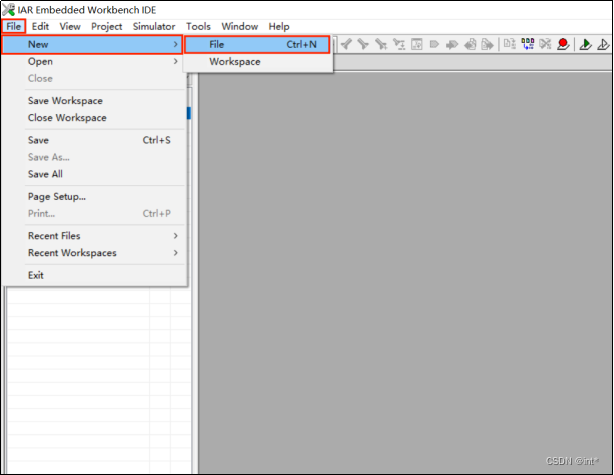
Task: Click the Find Previous toolbar icon
Action: (346, 44)
